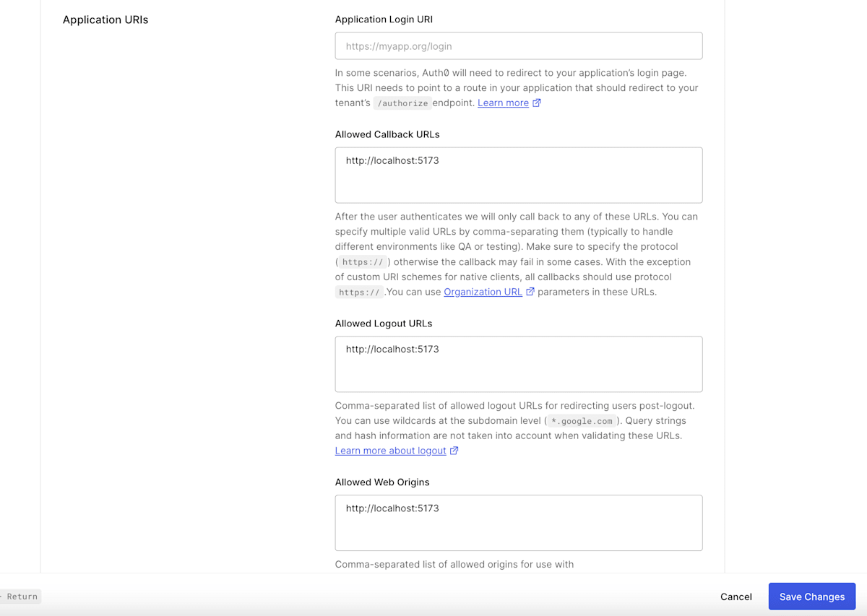Click the Application URIs section heading
Viewport: 867px width, 616px height.
[105, 19]
